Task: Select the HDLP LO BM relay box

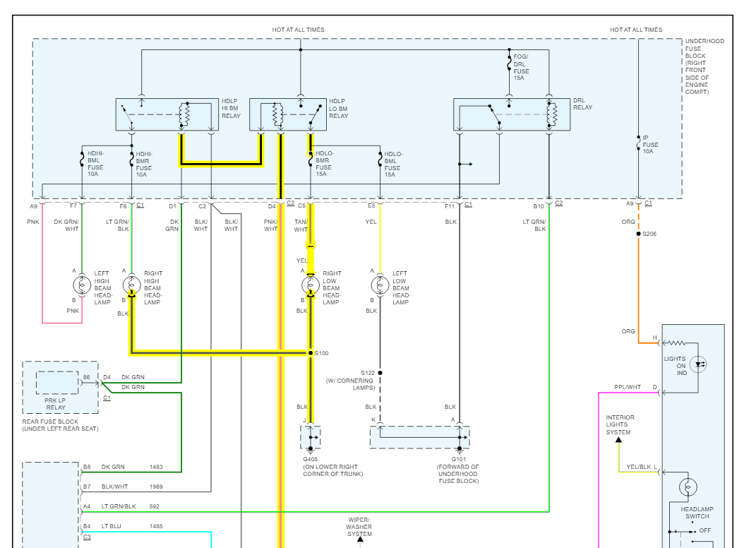Action: (x=288, y=115)
